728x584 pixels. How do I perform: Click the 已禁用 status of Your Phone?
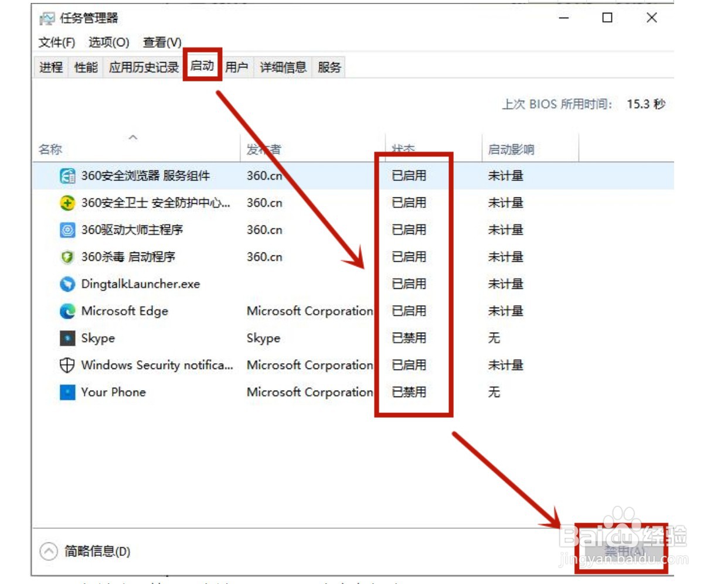pyautogui.click(x=410, y=392)
